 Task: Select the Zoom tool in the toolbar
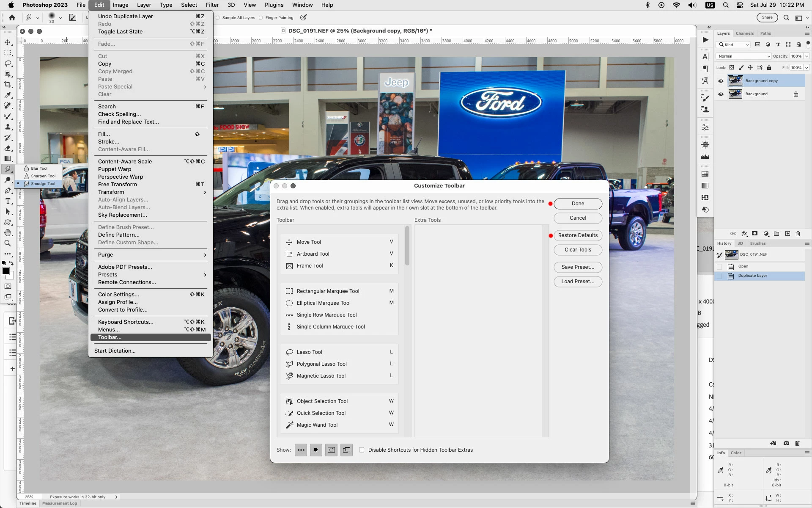[8, 243]
